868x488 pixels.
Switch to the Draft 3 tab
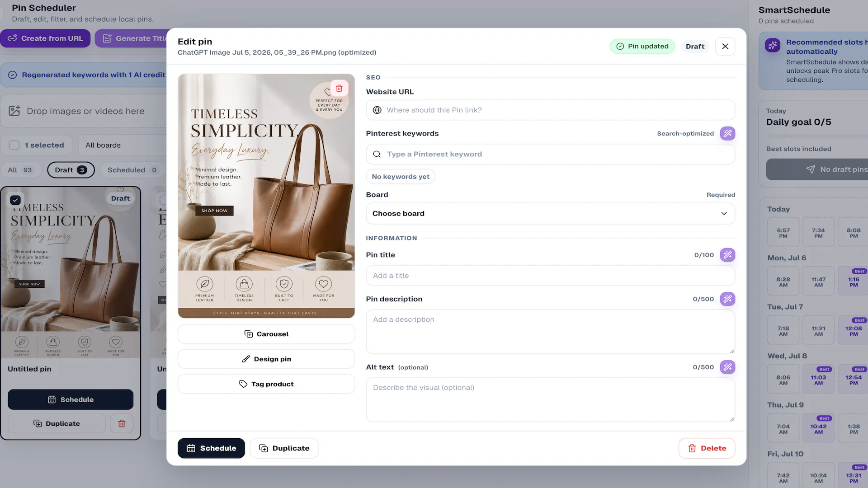pyautogui.click(x=71, y=170)
